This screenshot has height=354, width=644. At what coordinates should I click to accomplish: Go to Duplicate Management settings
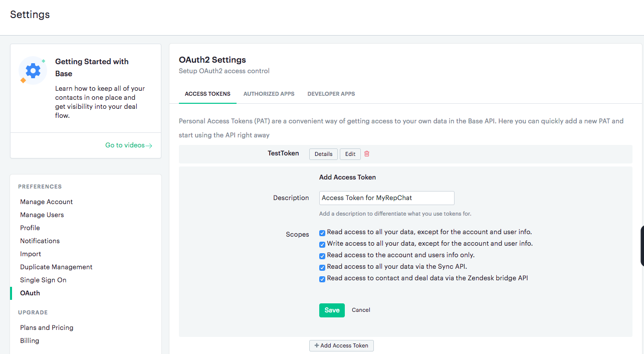click(56, 267)
